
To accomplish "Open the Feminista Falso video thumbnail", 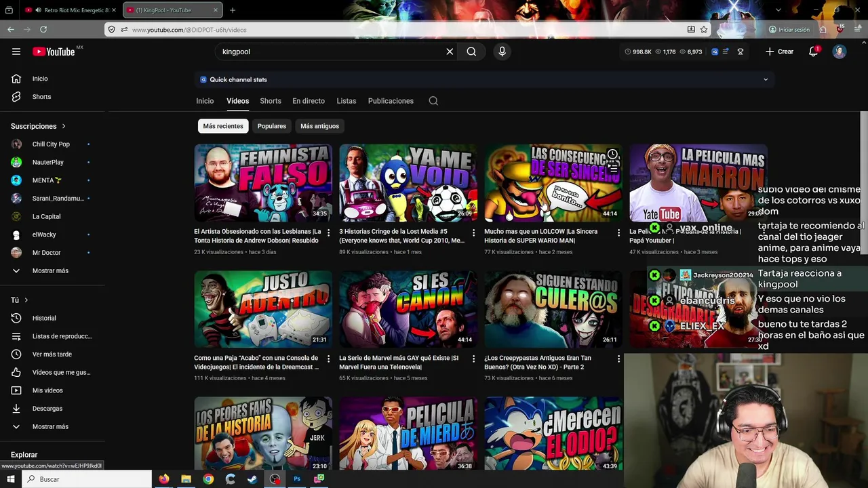I will pyautogui.click(x=263, y=182).
